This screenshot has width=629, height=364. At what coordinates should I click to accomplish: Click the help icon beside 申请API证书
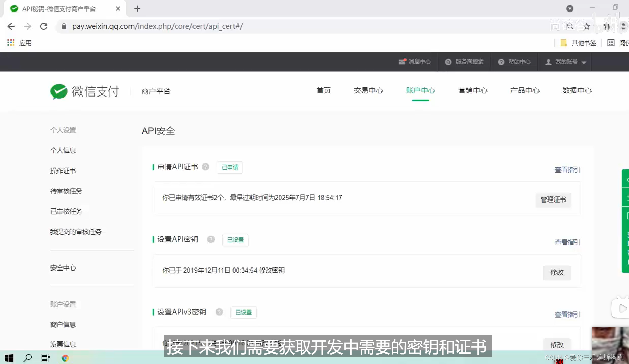pos(206,167)
